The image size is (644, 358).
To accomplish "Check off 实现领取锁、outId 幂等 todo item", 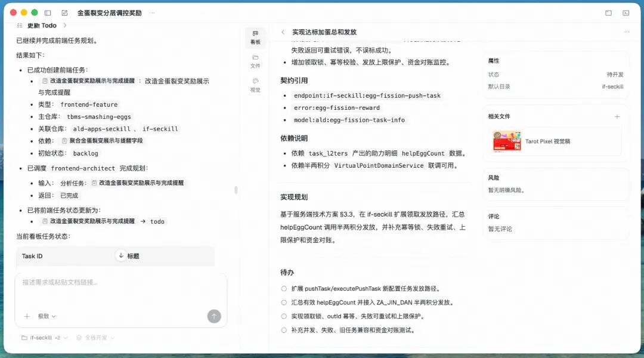I will pos(284,316).
